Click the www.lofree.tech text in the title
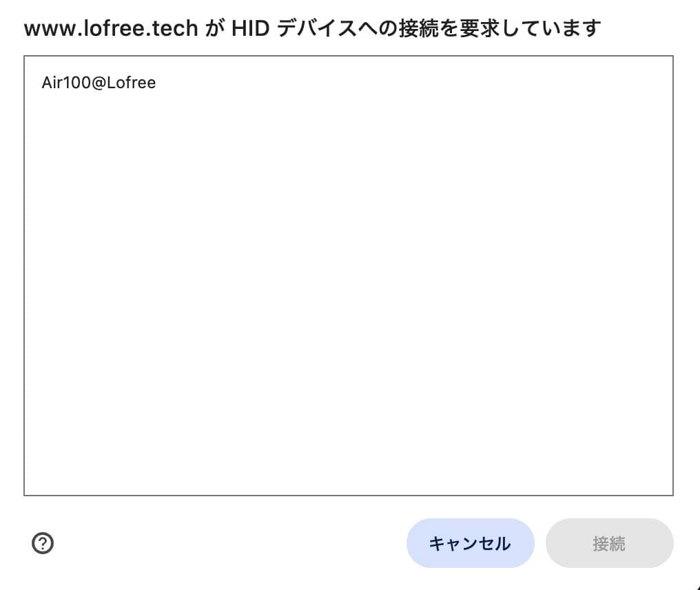This screenshot has width=700, height=590. click(109, 28)
